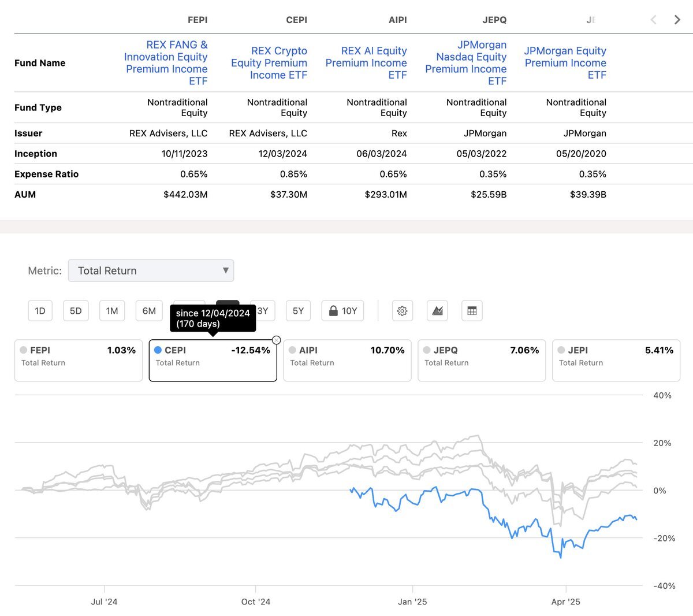
Task: Click the AIPI 10.70% return value
Action: [388, 350]
